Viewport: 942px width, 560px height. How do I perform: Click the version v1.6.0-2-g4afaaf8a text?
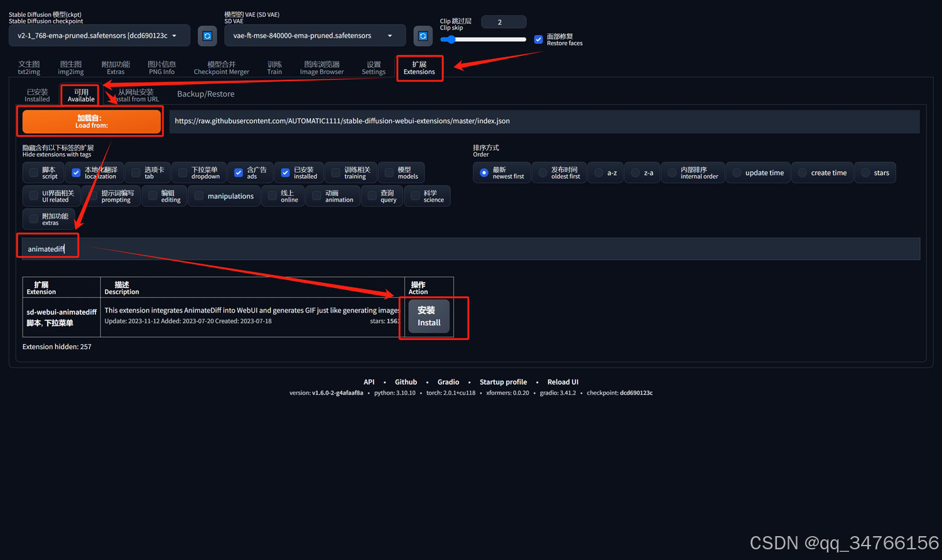click(326, 393)
